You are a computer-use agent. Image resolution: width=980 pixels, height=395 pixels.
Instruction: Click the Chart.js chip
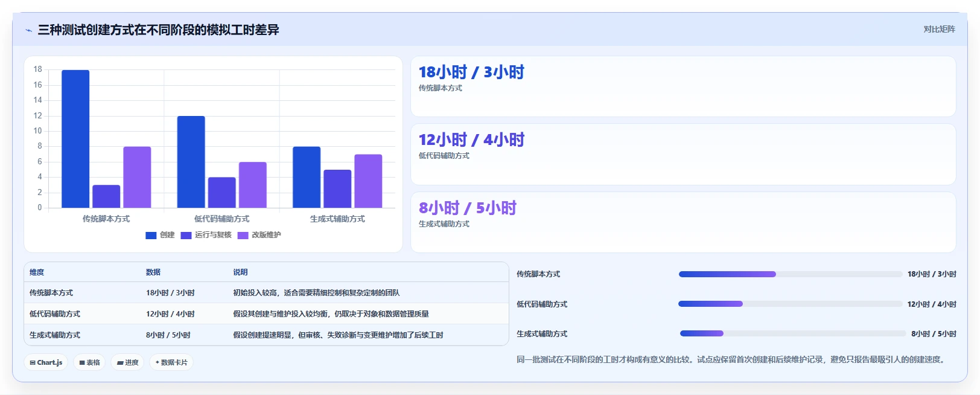coord(46,362)
